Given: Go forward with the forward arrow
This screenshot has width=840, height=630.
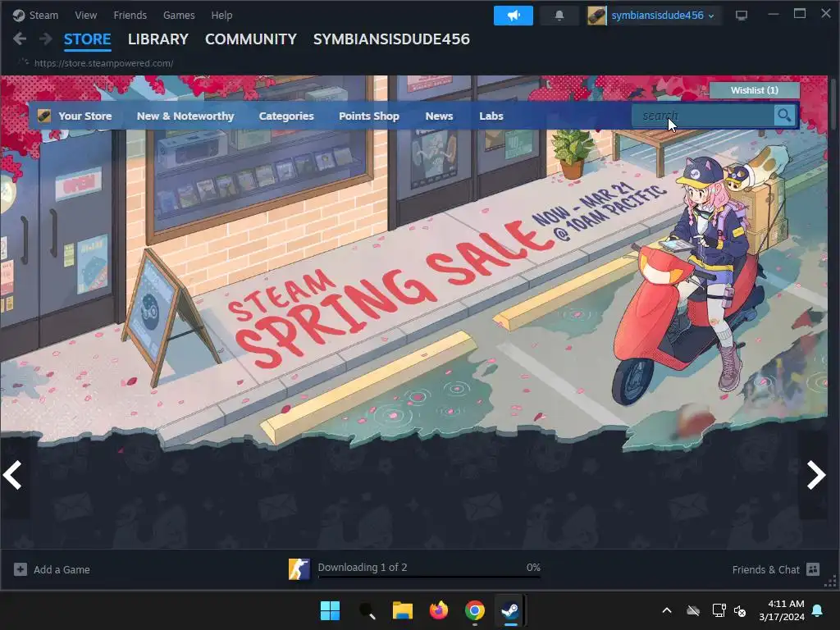Looking at the screenshot, I should point(46,39).
